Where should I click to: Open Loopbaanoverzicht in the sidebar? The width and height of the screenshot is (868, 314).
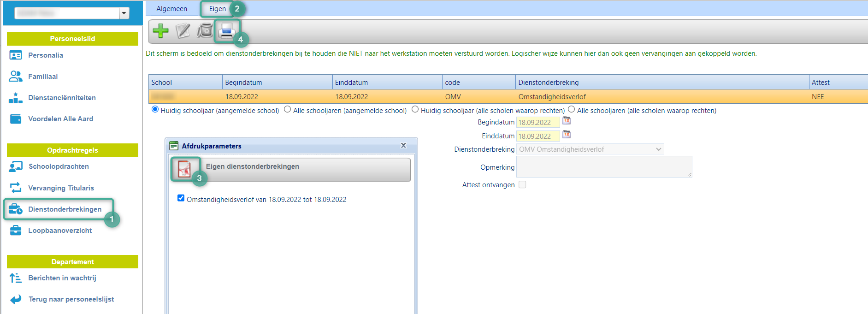(x=60, y=231)
